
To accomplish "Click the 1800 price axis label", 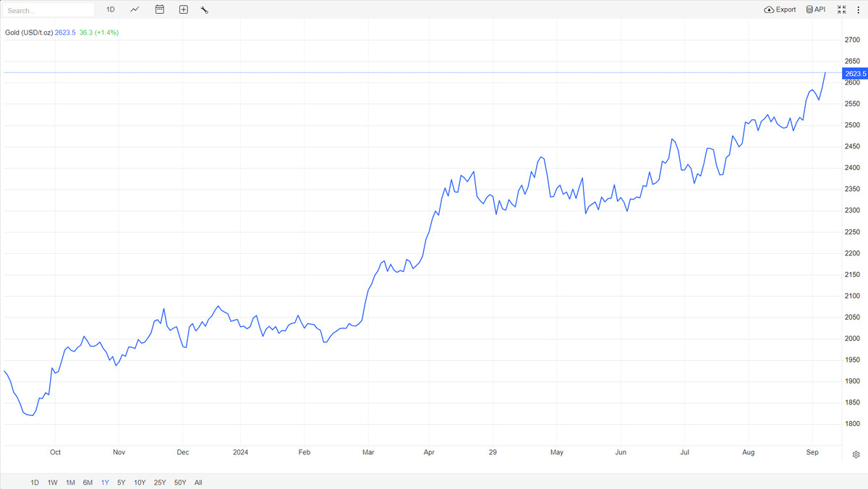I will click(852, 424).
